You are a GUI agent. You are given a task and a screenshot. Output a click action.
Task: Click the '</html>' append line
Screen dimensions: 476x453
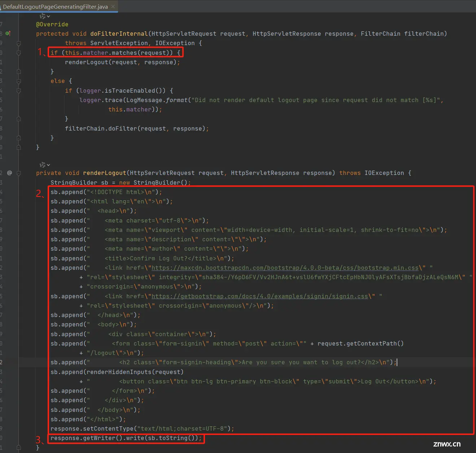point(88,419)
